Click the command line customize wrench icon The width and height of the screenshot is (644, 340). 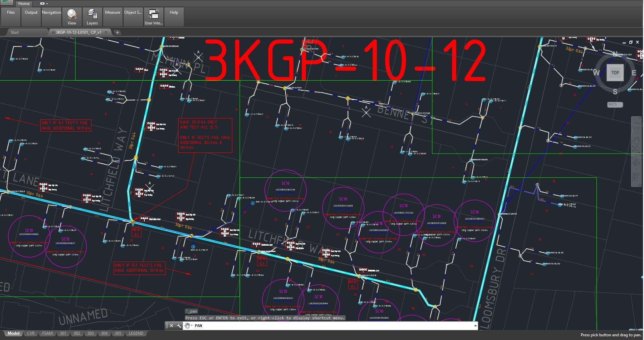(179, 326)
